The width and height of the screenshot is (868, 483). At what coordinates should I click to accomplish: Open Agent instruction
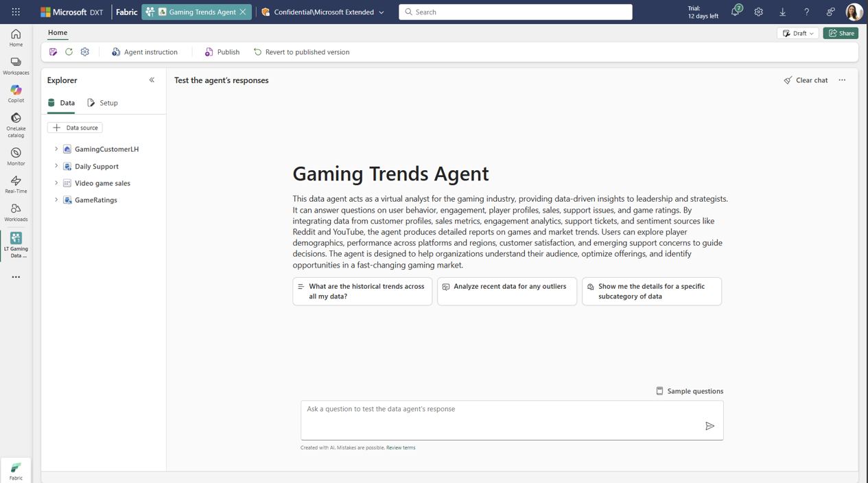click(x=145, y=52)
